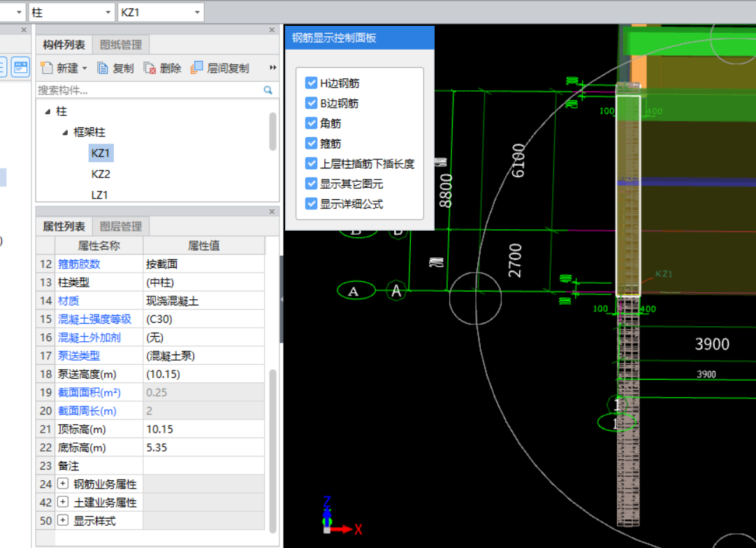Click the 属性值 column header
The height and width of the screenshot is (548, 756).
pyautogui.click(x=204, y=245)
